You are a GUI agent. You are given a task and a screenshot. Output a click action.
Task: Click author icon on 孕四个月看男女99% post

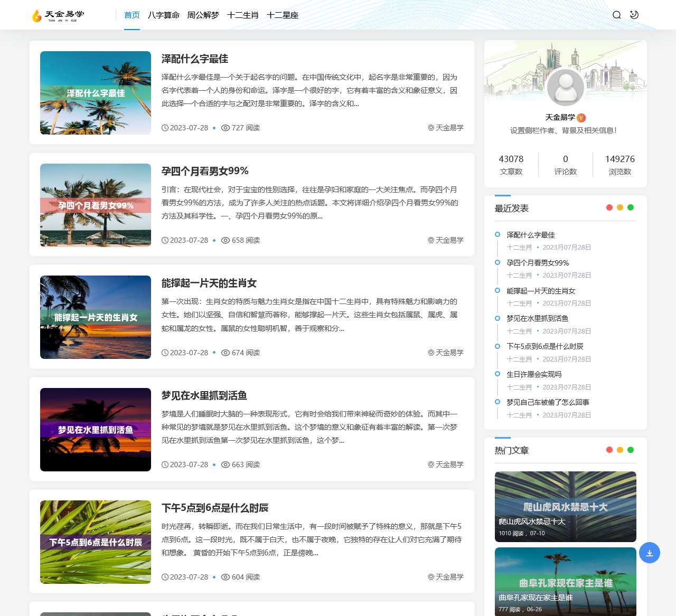(x=431, y=240)
